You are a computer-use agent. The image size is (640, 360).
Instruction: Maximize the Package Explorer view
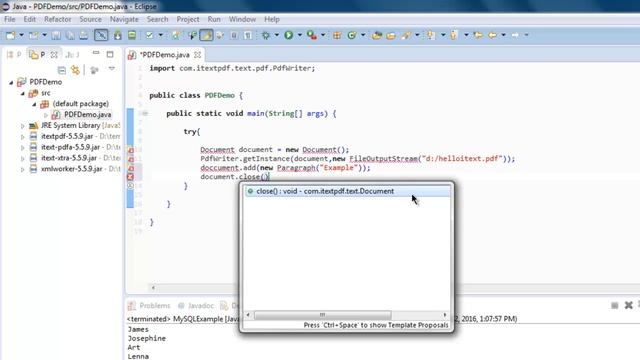click(110, 54)
